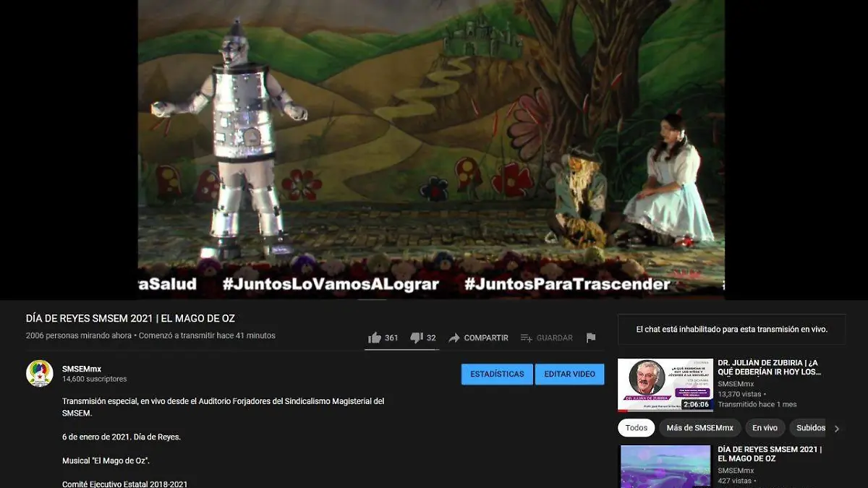Click the GUARDAR save-to-playlist icon
The width and height of the screenshot is (868, 488).
coord(526,338)
